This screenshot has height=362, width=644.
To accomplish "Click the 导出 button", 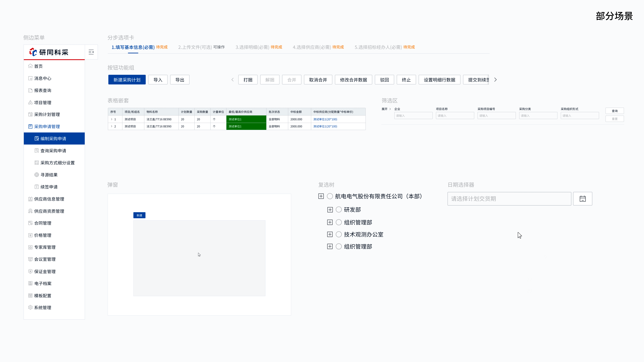I will pyautogui.click(x=180, y=80).
